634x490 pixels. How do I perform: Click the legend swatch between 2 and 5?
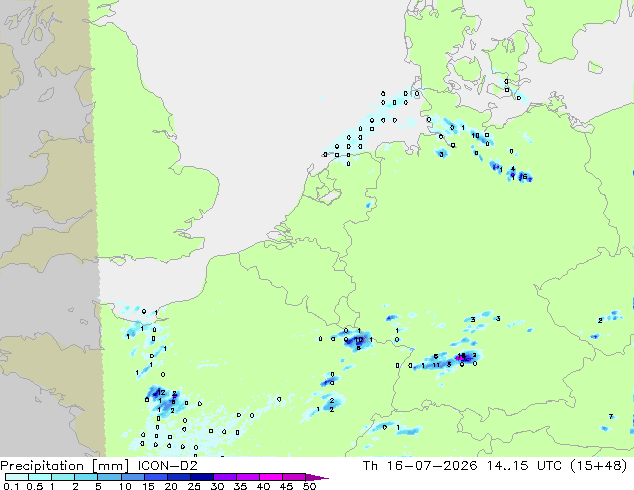(86, 477)
